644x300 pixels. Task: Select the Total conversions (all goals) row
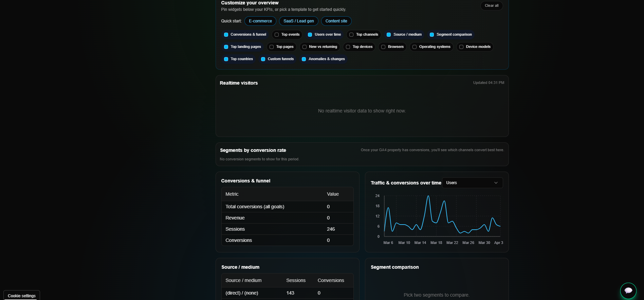click(x=288, y=207)
